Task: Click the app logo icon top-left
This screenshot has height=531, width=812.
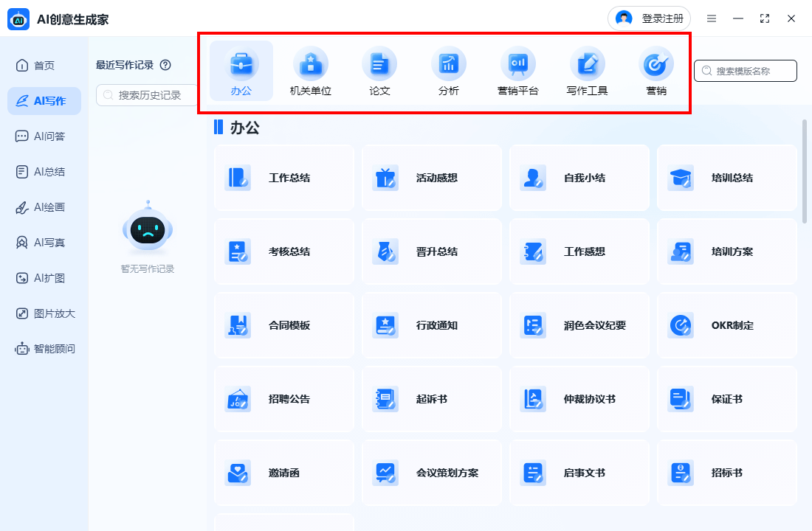Action: click(x=18, y=18)
